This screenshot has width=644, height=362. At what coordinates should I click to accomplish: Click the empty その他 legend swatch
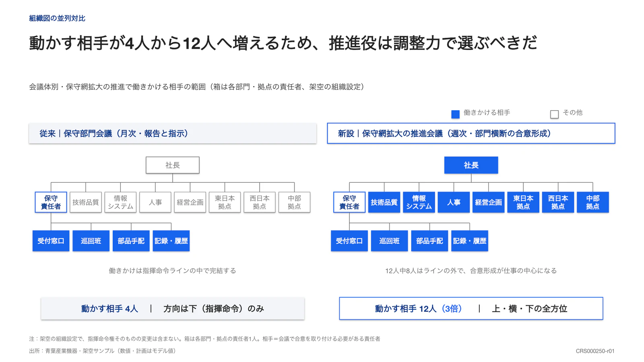(554, 114)
